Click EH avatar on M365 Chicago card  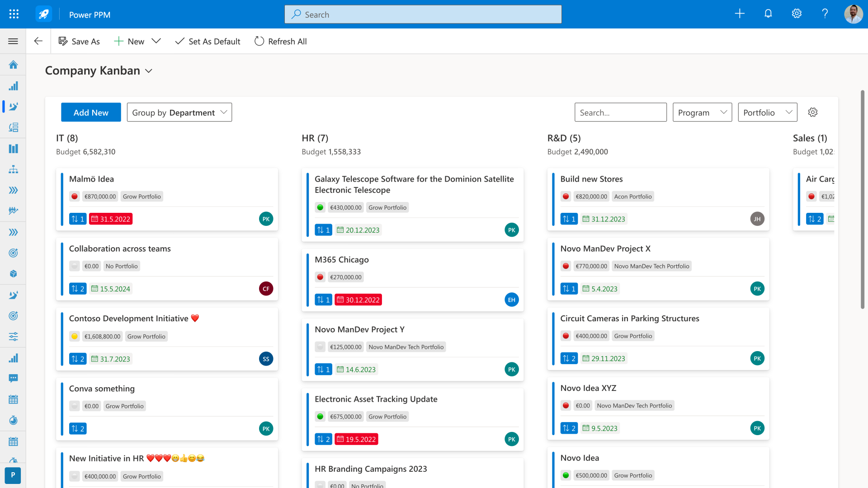coord(511,300)
